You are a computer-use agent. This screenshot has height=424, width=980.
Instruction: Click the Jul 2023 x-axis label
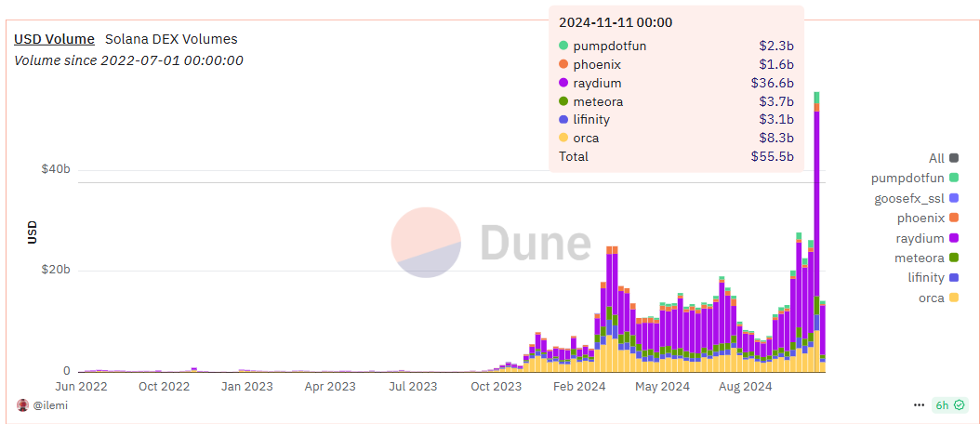[x=411, y=387]
